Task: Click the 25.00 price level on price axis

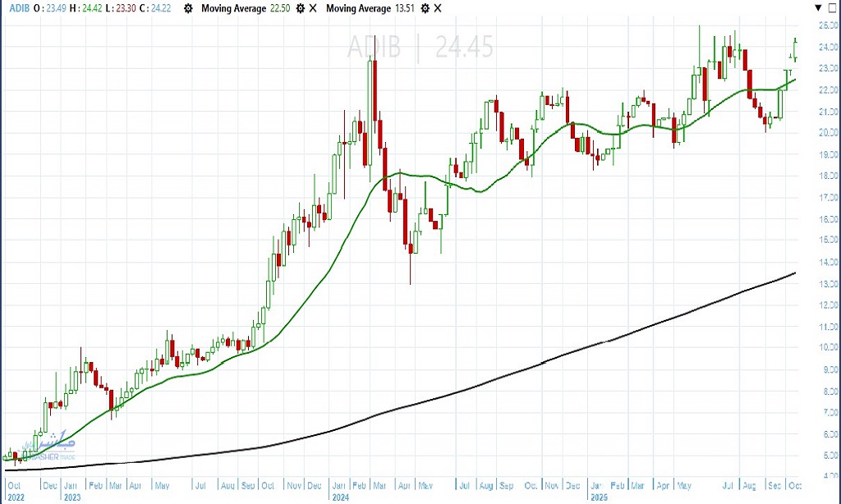Action: (826, 25)
